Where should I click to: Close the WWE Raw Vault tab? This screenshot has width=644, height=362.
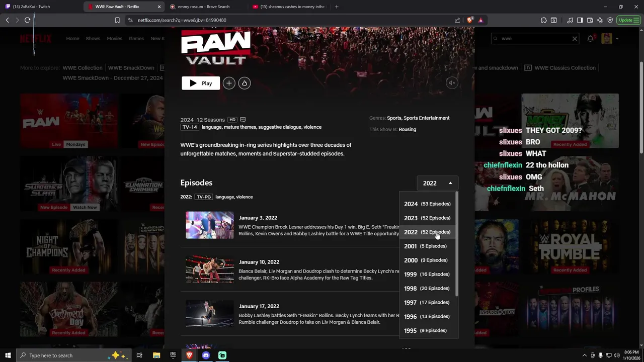pyautogui.click(x=159, y=7)
